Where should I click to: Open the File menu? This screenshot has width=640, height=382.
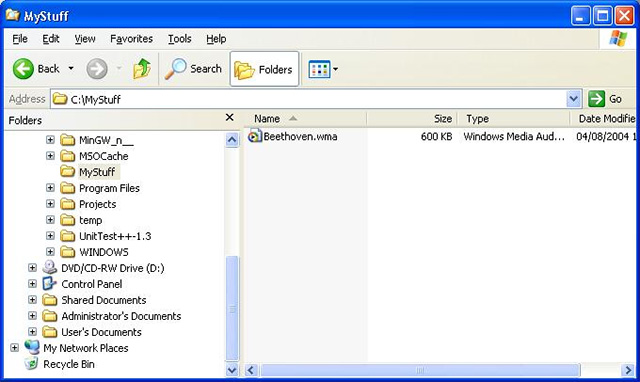click(x=20, y=39)
